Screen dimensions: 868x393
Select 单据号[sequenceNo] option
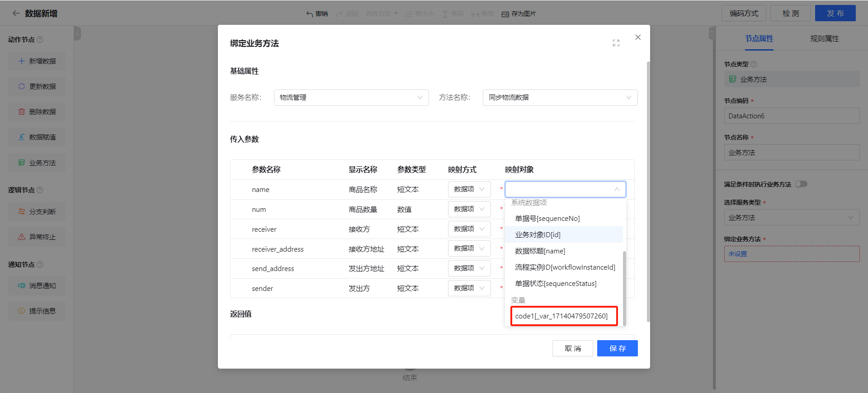[564, 219]
